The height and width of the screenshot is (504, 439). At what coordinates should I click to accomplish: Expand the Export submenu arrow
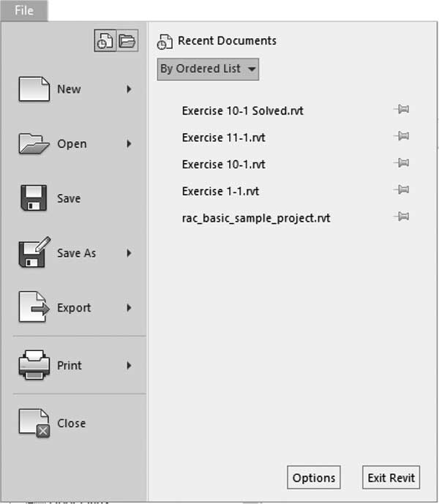(x=129, y=308)
